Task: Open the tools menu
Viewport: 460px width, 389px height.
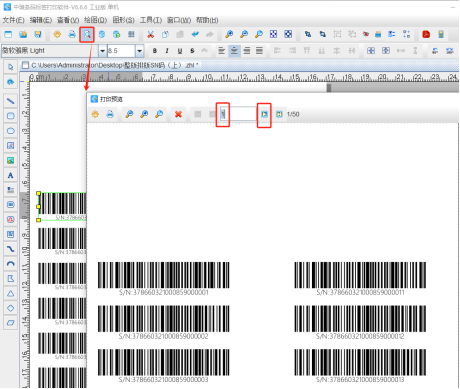Action: (151, 20)
